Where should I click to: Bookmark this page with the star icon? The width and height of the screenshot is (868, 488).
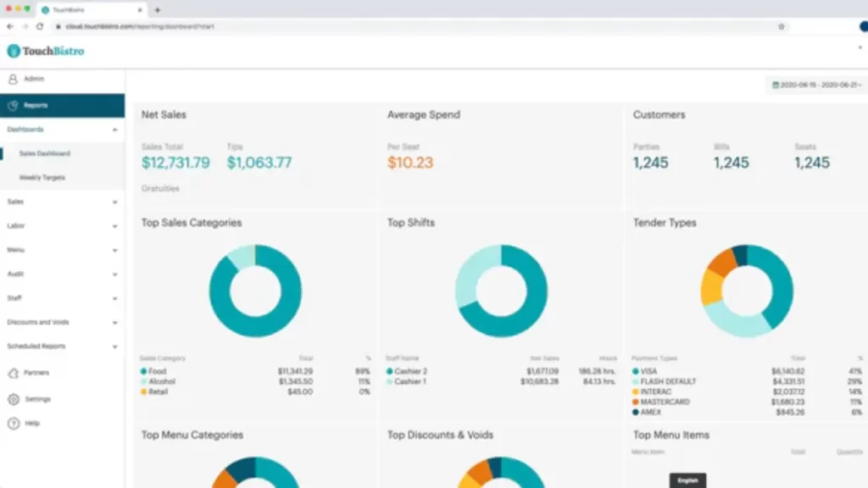click(x=781, y=26)
